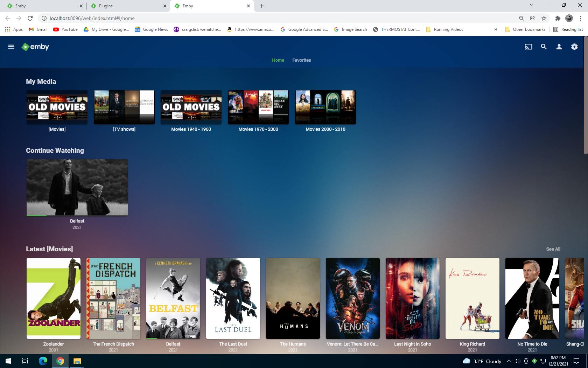Open craigslist wenatchee bookmark
Screen dimensions: 588x368
click(x=197, y=29)
